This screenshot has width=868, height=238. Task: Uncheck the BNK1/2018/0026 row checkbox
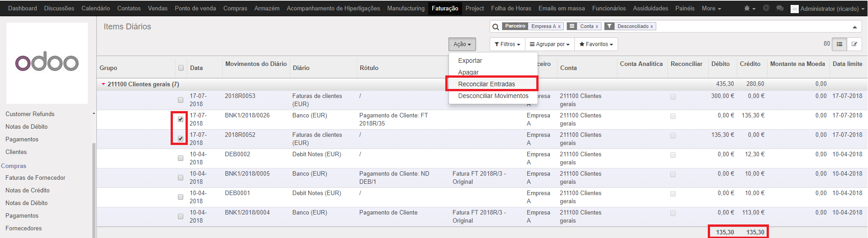[x=181, y=119]
